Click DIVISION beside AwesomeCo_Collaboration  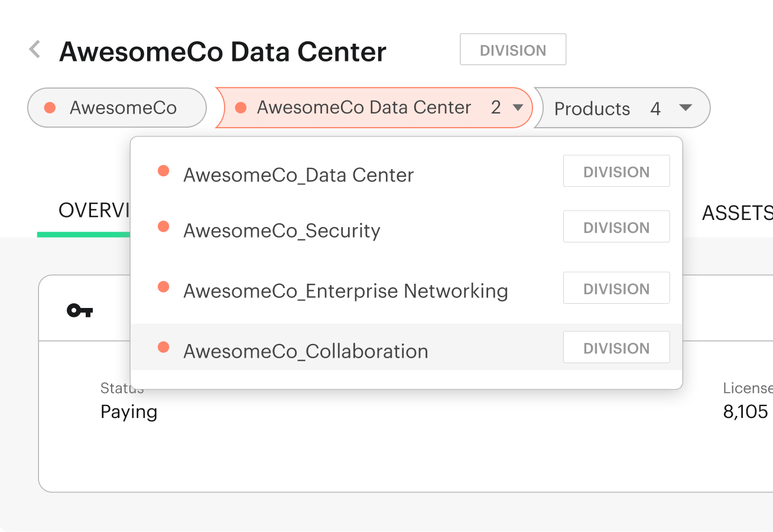pos(616,347)
